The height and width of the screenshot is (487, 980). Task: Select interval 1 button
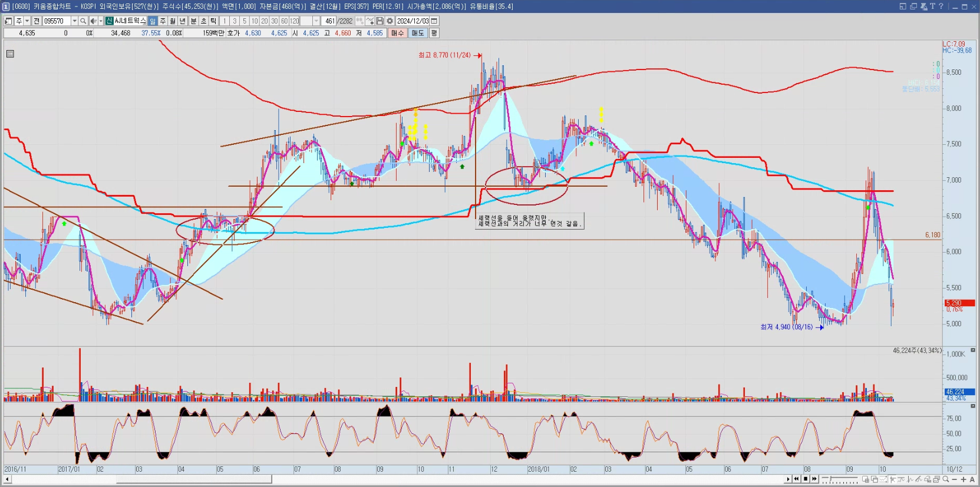tap(225, 21)
